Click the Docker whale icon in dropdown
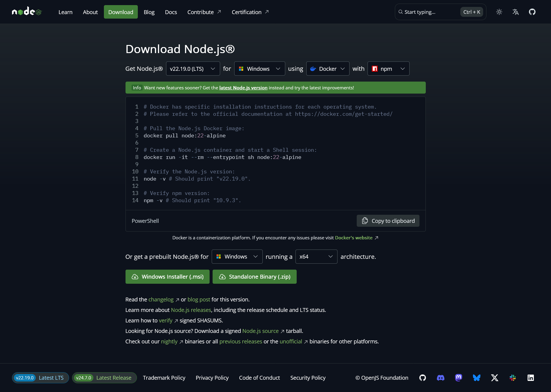The width and height of the screenshot is (551, 392). (313, 69)
